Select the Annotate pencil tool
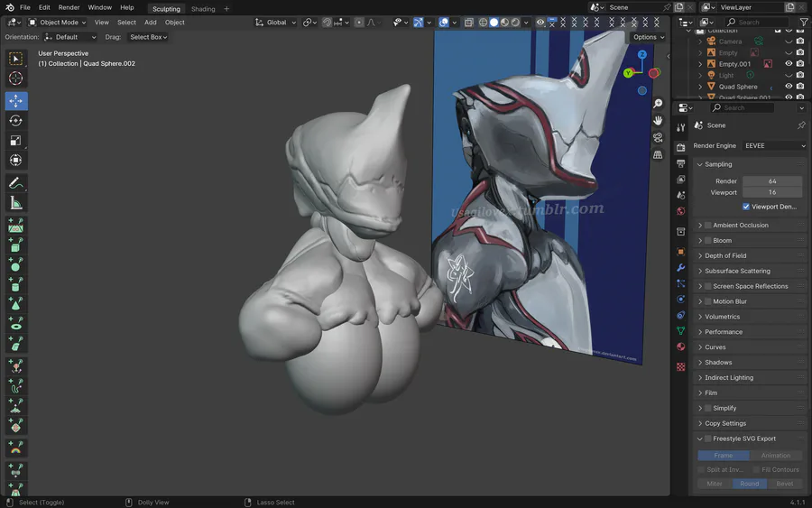The width and height of the screenshot is (812, 508). [16, 183]
